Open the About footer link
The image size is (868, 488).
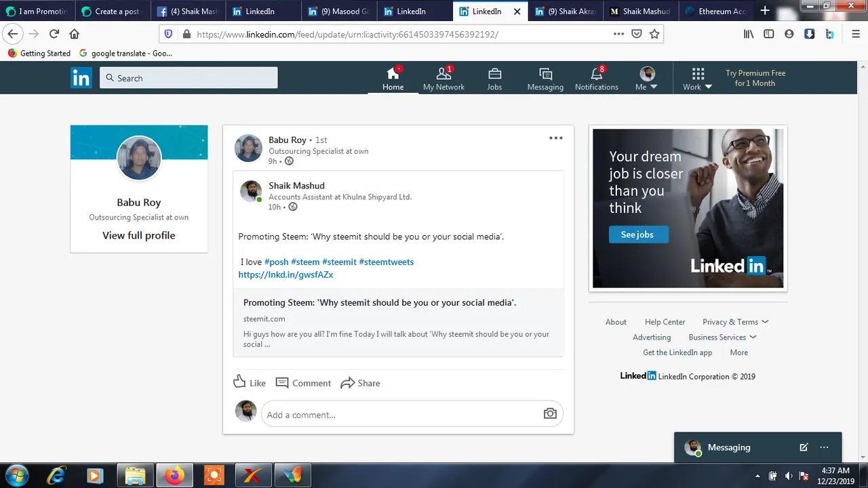(616, 322)
